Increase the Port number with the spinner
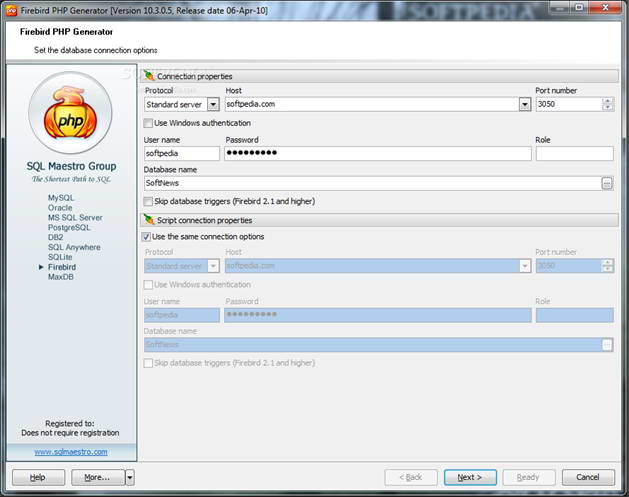 pyautogui.click(x=607, y=100)
